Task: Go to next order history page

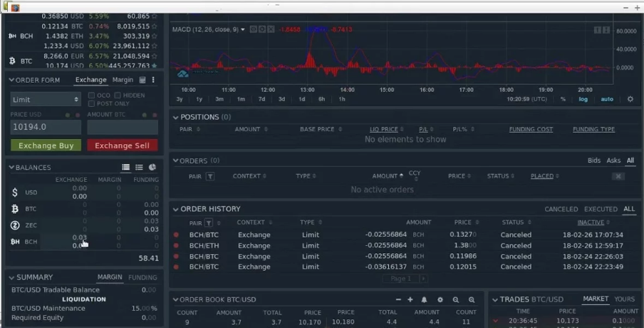Action: pos(423,279)
